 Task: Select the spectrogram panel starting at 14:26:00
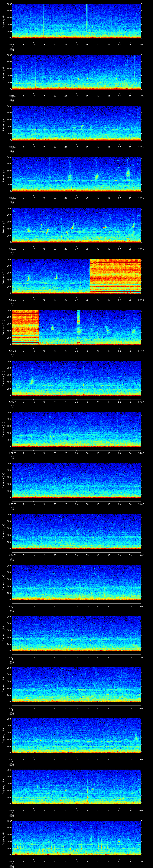click(77, 633)
